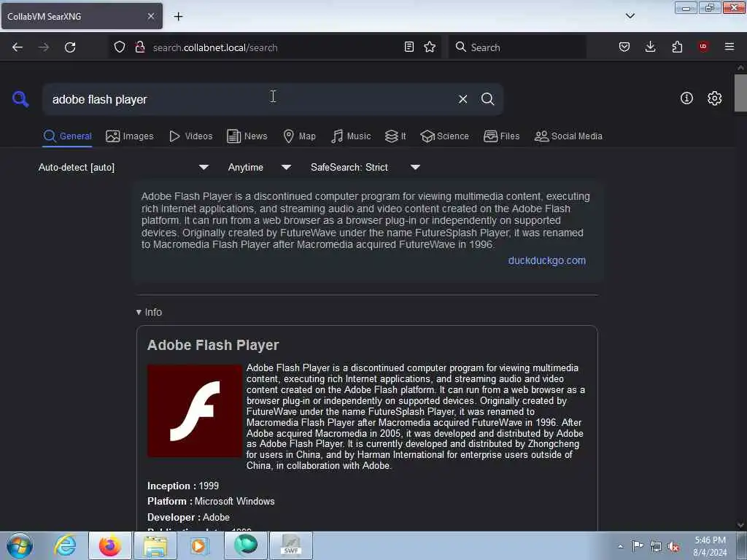This screenshot has width=747, height=560.
Task: Click the page vertical scrollbar thumb
Action: click(740, 93)
